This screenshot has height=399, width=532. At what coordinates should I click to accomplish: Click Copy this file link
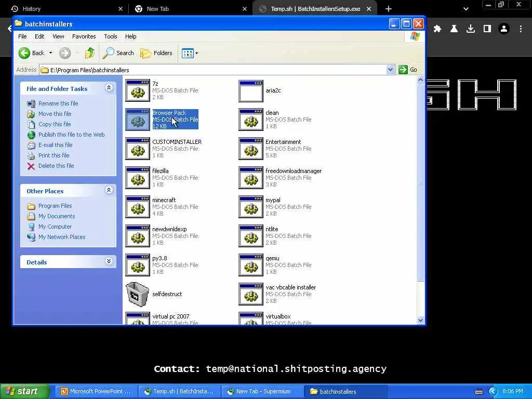(x=55, y=124)
